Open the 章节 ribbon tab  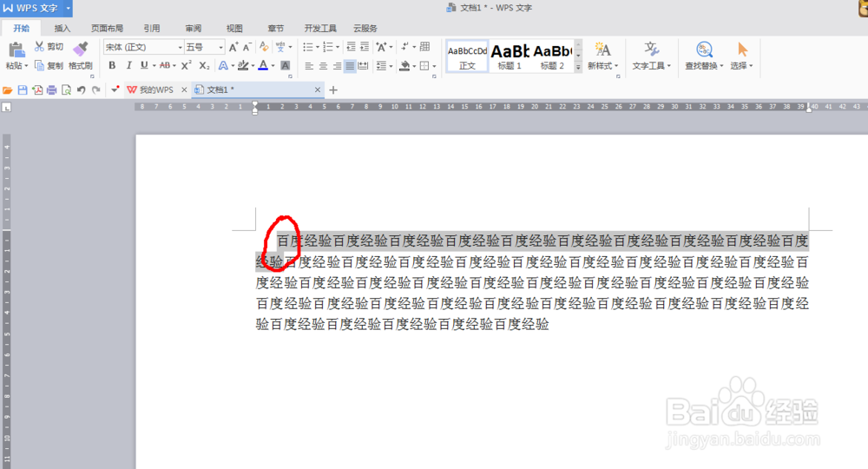(276, 29)
